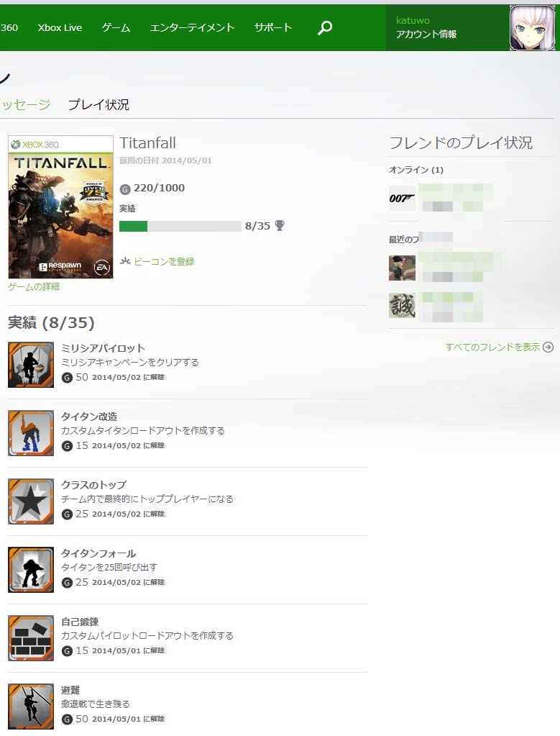Open the ゲーム menu in navigation bar
560x736 pixels.
pyautogui.click(x=116, y=27)
